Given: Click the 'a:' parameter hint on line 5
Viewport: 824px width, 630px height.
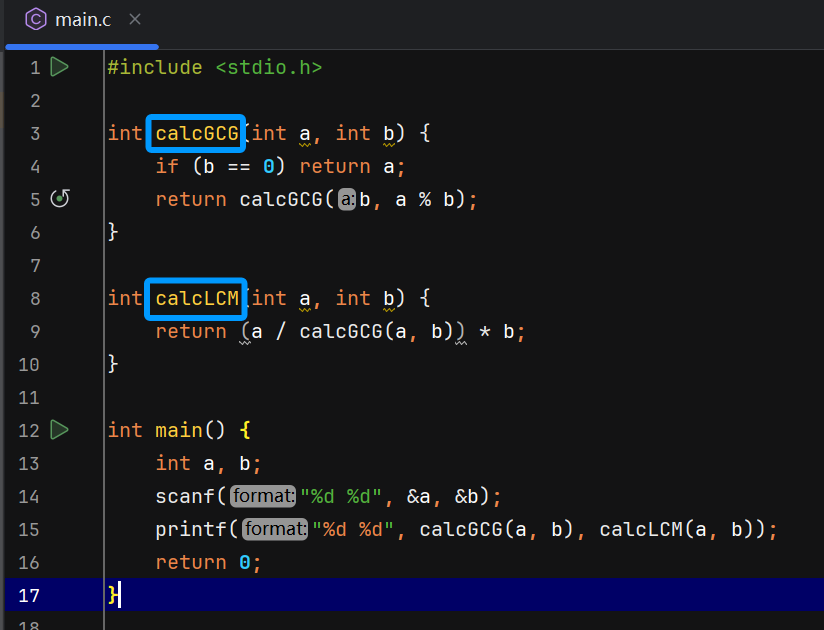Looking at the screenshot, I should tap(347, 200).
